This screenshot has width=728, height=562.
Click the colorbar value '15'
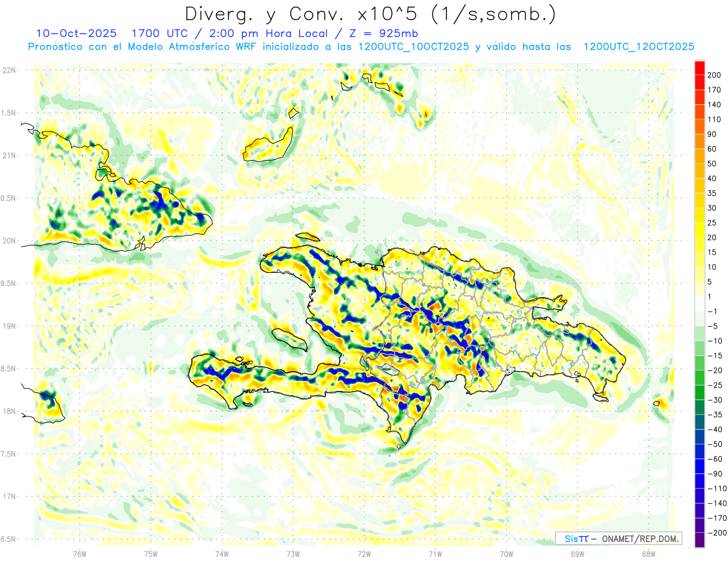point(713,252)
